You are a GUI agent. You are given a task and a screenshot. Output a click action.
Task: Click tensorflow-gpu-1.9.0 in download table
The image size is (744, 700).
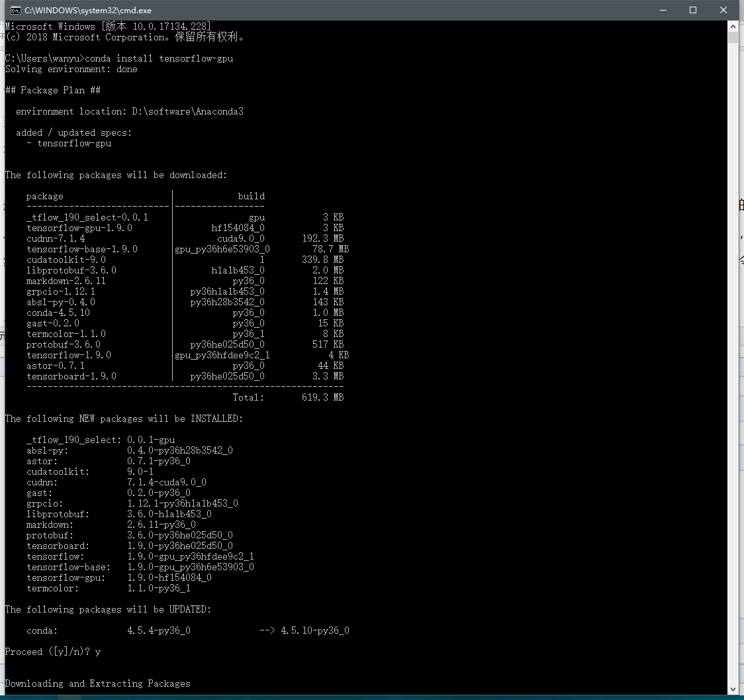(x=79, y=228)
